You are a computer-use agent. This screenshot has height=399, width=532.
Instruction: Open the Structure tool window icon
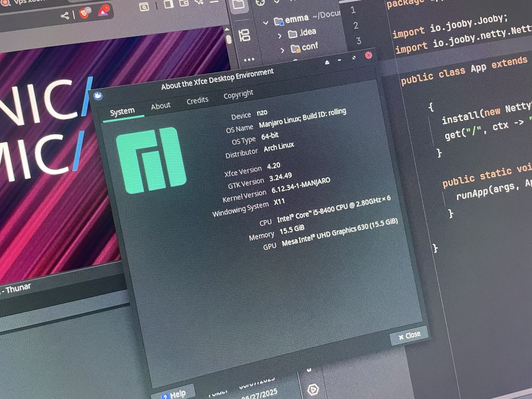pyautogui.click(x=244, y=35)
